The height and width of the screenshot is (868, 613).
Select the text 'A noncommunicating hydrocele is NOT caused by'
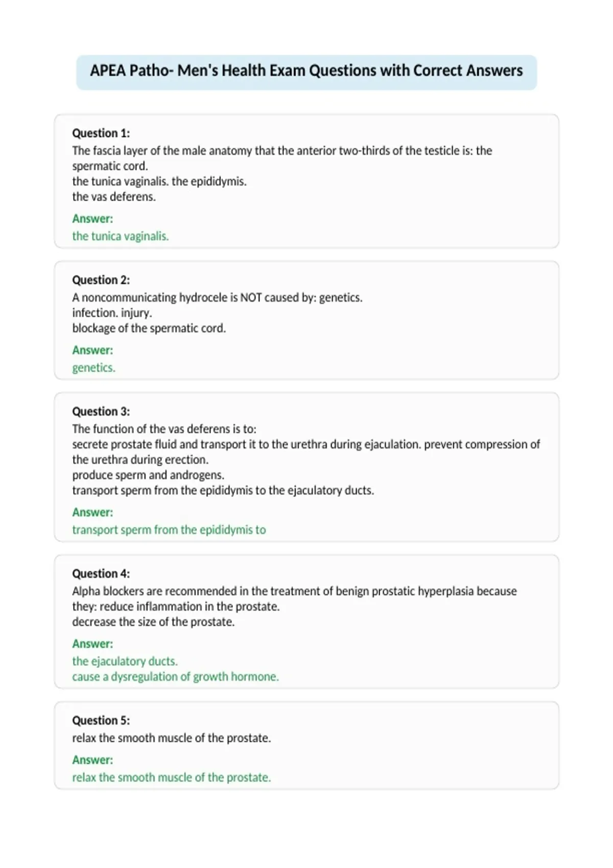click(193, 298)
